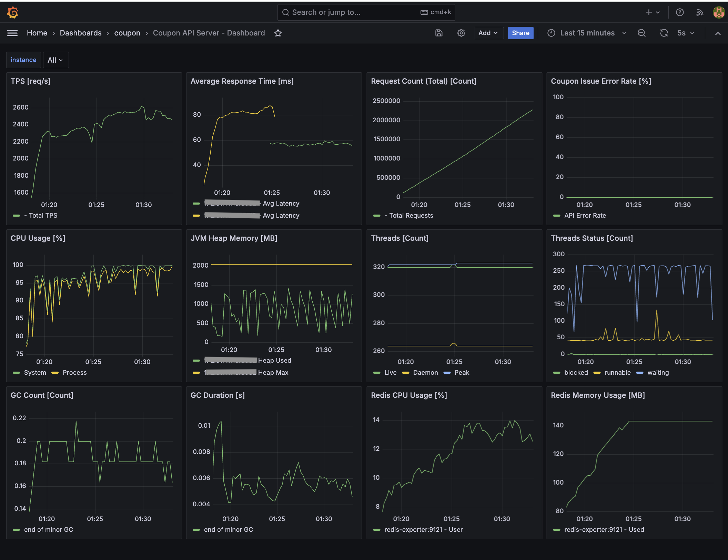This screenshot has height=560, width=728.
Task: Click the refresh dashboard icon
Action: [x=664, y=33]
